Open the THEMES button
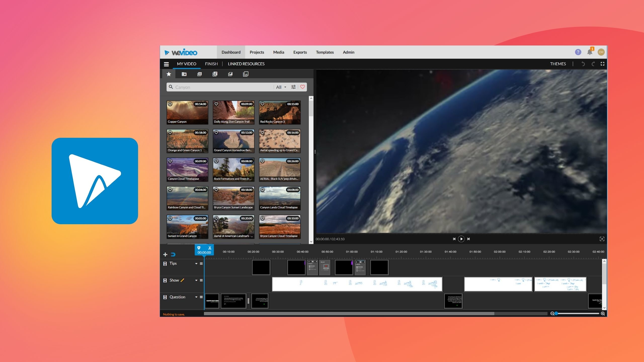This screenshot has width=644, height=362. point(558,64)
